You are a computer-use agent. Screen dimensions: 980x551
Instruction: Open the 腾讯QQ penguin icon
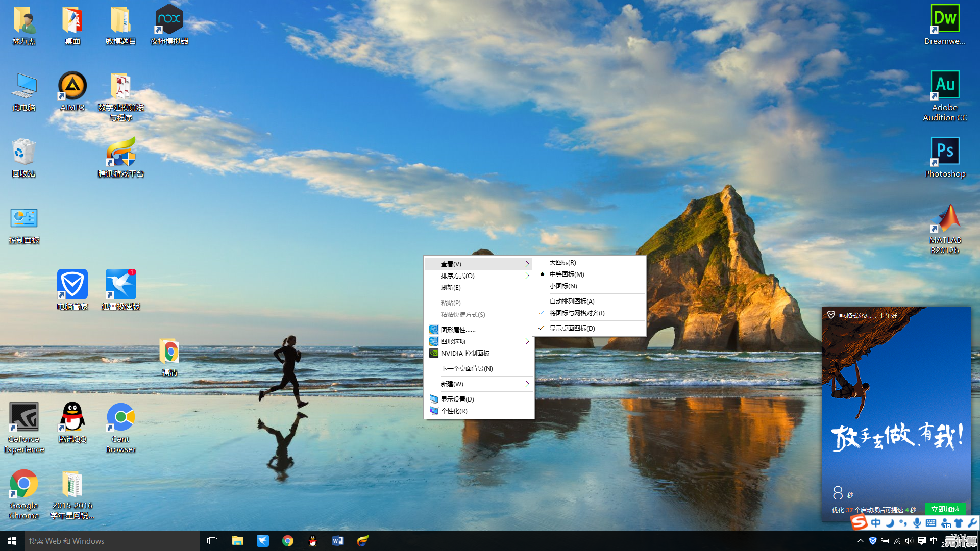(72, 417)
